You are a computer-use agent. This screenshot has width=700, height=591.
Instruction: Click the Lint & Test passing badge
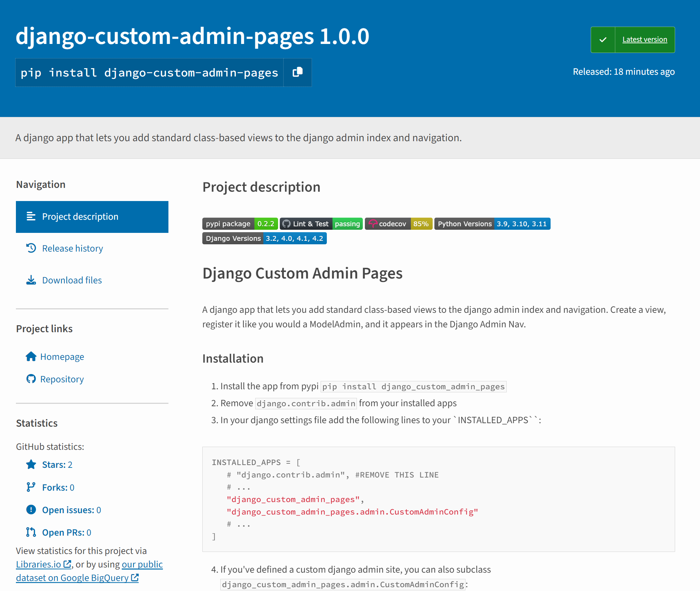[321, 224]
